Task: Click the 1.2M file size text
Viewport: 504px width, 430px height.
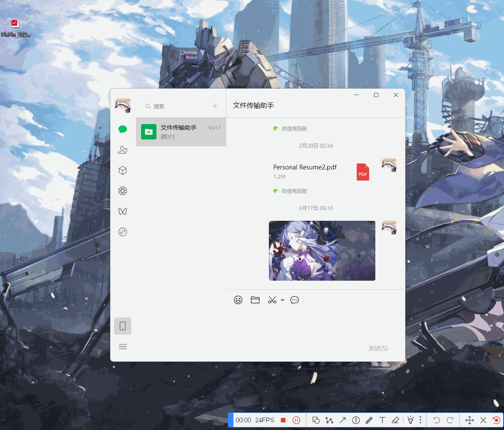Action: [x=279, y=177]
